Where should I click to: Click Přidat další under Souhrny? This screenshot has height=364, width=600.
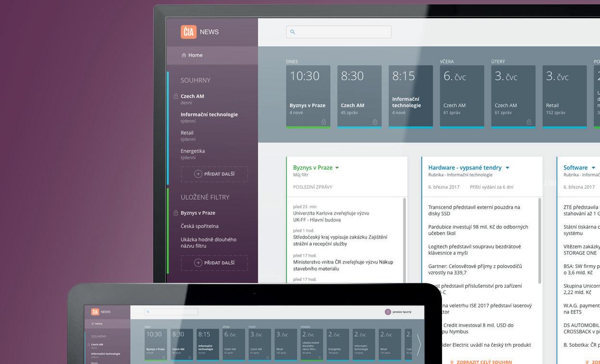pyautogui.click(x=214, y=174)
